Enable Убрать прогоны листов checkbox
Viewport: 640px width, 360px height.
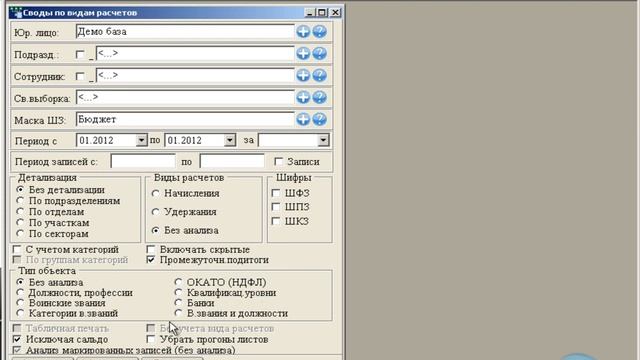click(x=151, y=339)
